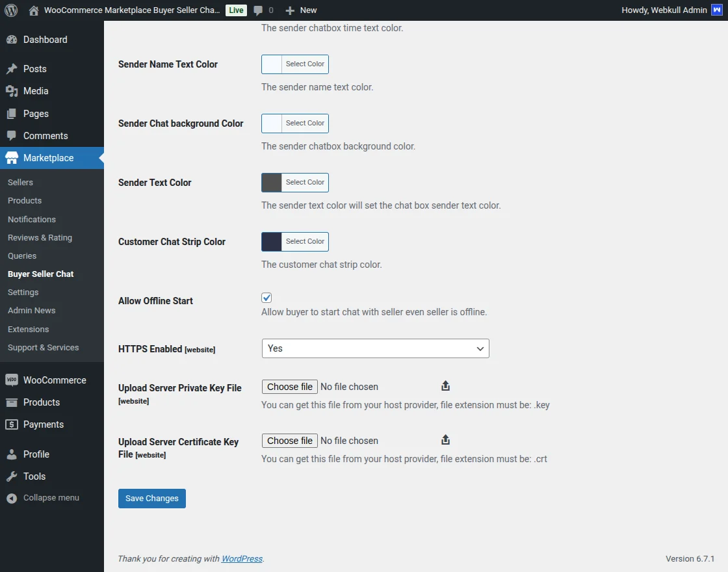Viewport: 728px width, 572px height.
Task: Open the Extensions menu under Marketplace
Action: click(28, 329)
